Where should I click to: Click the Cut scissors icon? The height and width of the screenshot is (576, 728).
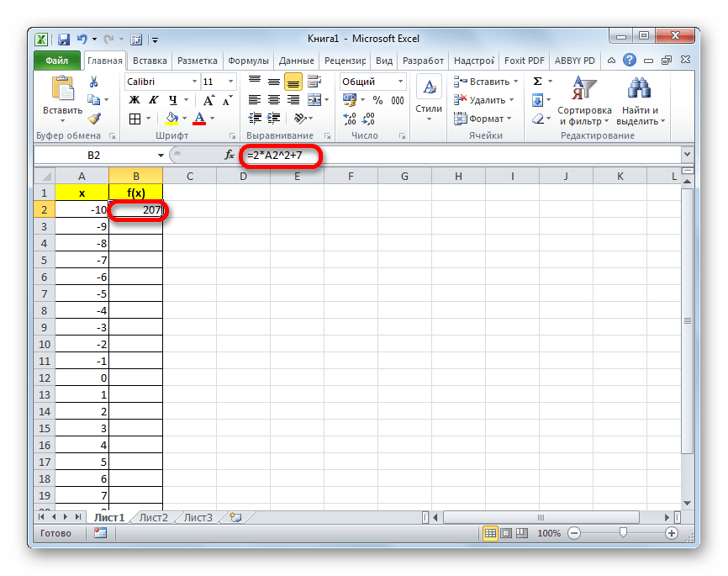[94, 82]
